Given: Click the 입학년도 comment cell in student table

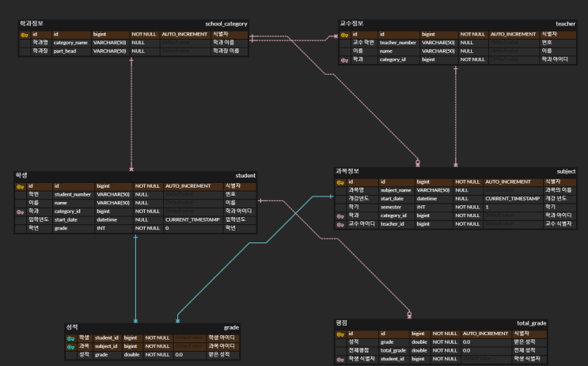Looking at the screenshot, I should [x=239, y=220].
